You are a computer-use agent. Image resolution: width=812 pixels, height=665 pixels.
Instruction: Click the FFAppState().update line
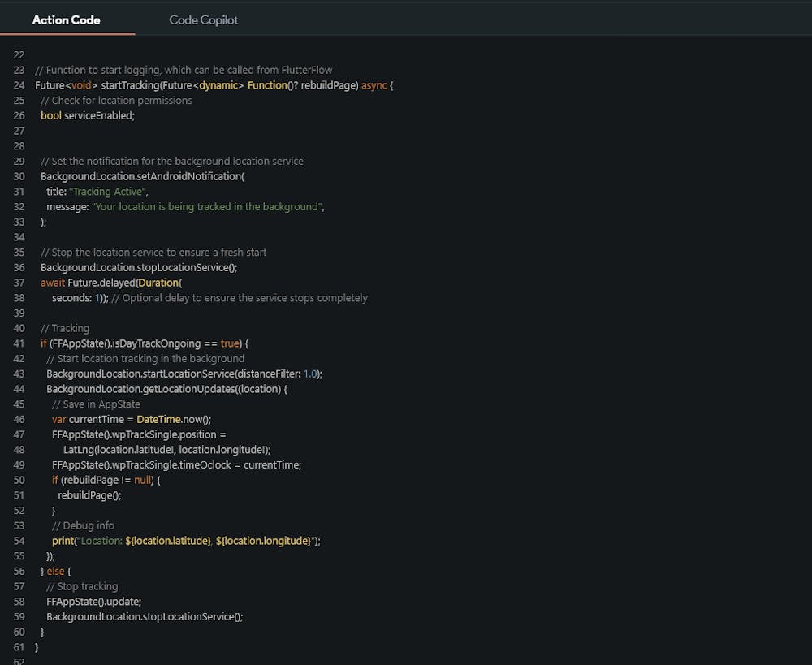tap(93, 601)
